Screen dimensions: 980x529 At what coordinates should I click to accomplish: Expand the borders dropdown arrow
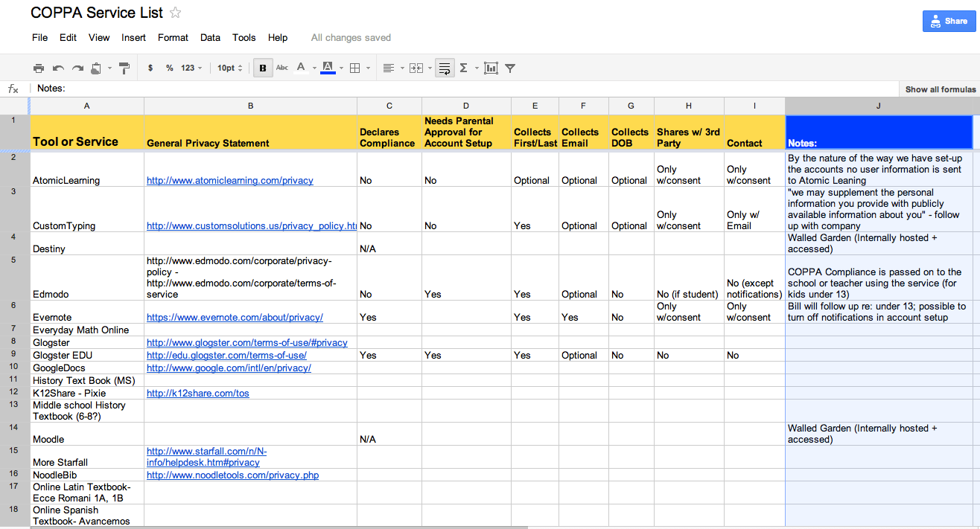[x=369, y=68]
